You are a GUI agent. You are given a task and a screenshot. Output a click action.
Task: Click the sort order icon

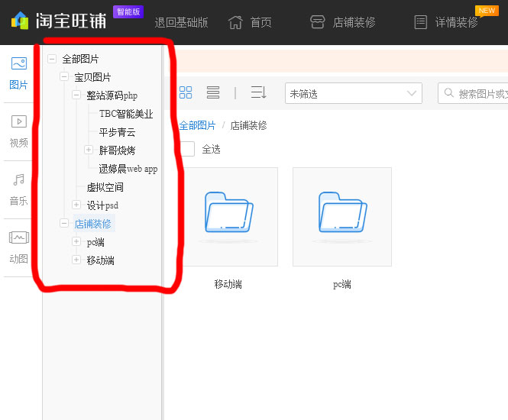point(258,92)
